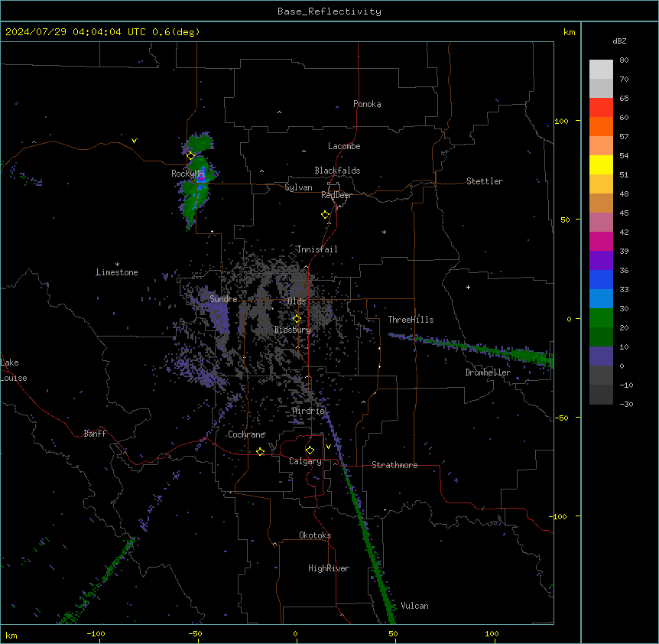Click the Banff town label

(x=95, y=434)
